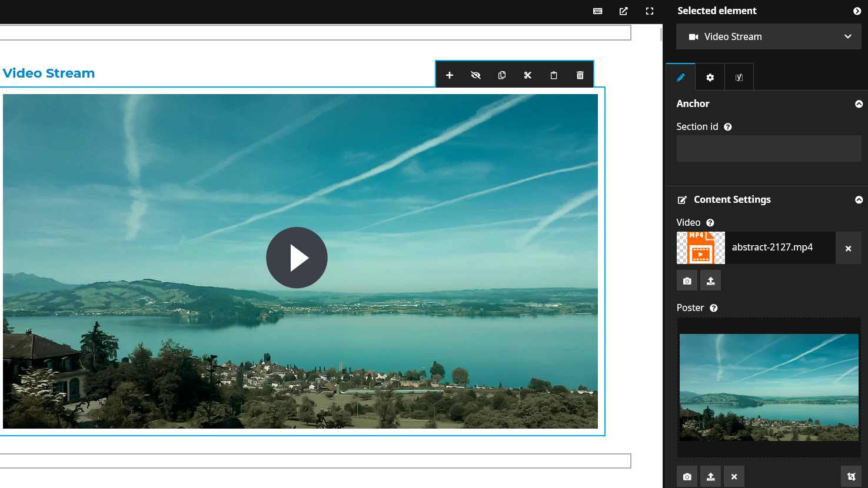
Task: Paste from clipboard in the element toolbar
Action: tap(554, 75)
